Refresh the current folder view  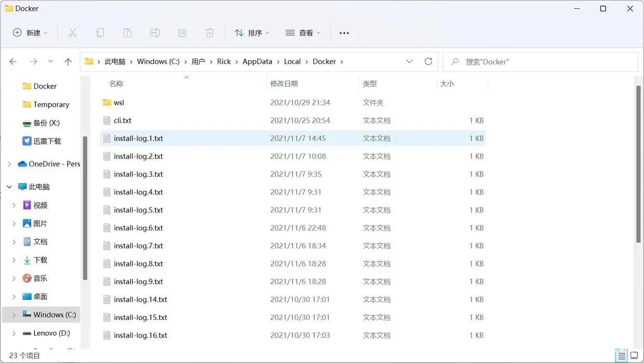428,61
